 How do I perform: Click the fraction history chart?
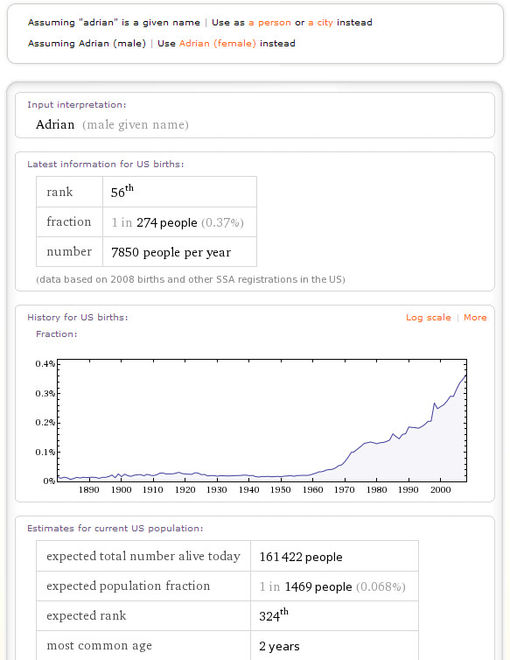262,421
